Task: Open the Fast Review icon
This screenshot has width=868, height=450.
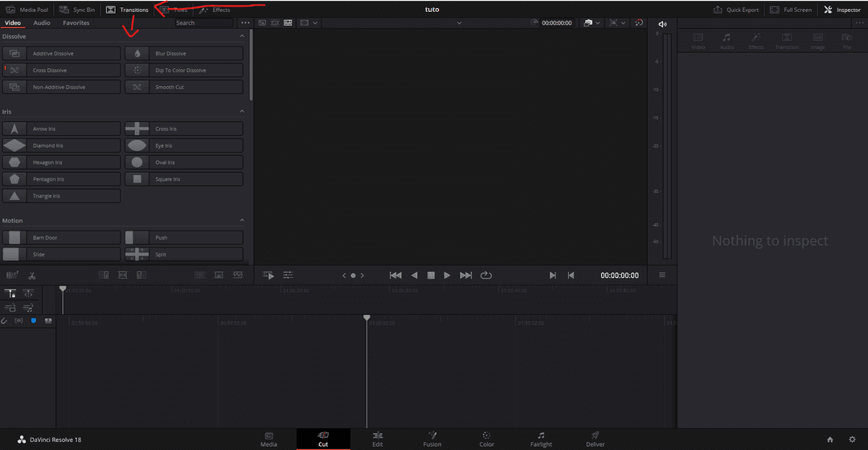Action: [x=268, y=275]
